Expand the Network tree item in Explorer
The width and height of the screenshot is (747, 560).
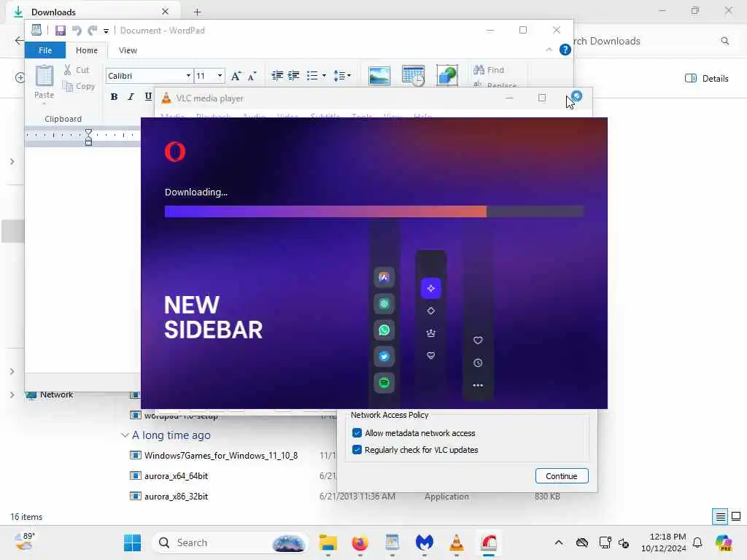pos(12,394)
